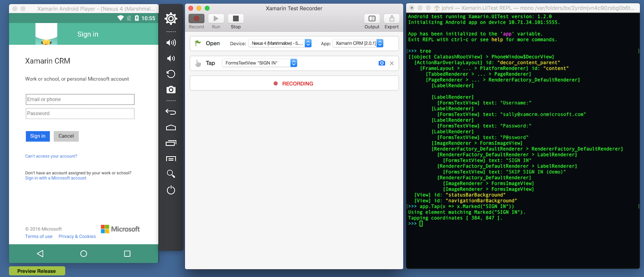Increase volume in Android Player sidebar

[x=171, y=43]
